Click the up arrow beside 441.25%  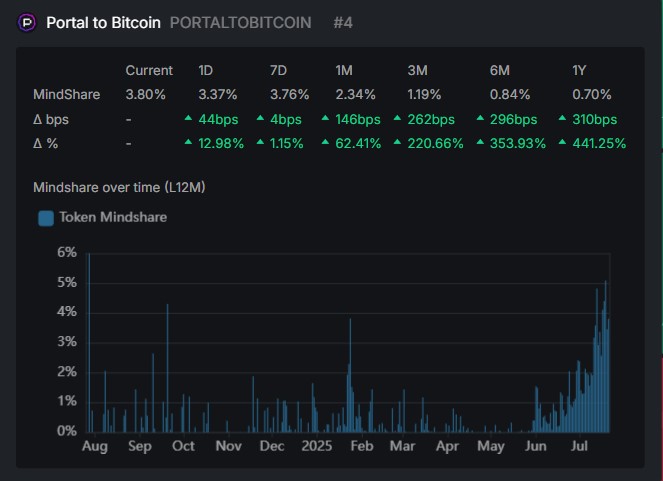pos(562,142)
